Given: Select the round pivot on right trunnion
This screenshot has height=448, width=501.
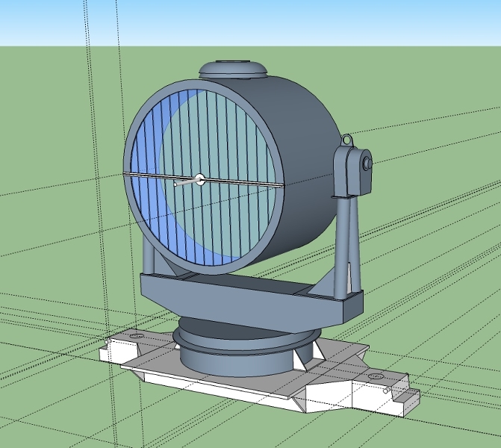Looking at the screenshot, I should click(367, 163).
